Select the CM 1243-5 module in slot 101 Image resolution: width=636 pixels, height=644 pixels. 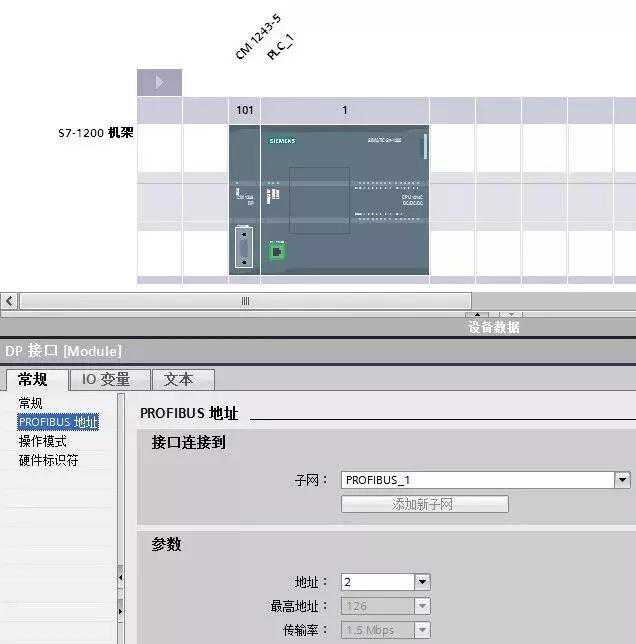(244, 200)
